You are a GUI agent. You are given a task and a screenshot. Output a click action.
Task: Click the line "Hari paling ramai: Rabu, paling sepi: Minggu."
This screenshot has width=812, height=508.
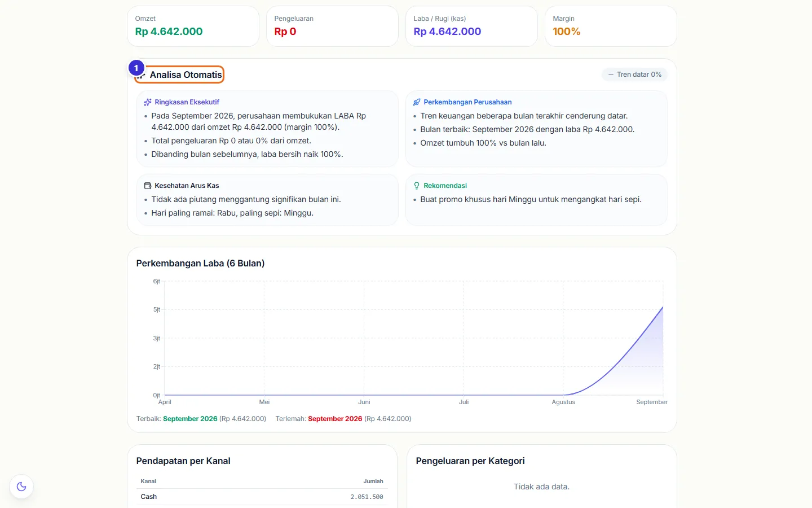click(232, 213)
